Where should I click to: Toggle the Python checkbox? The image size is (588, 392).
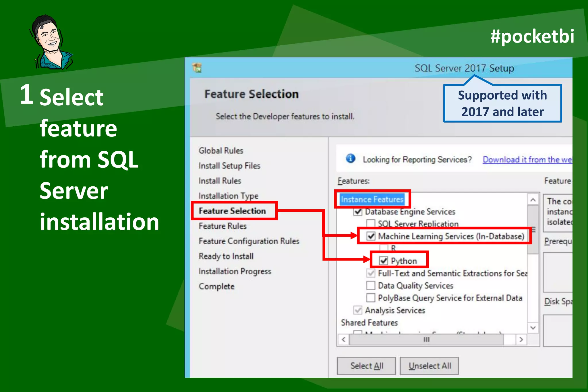[384, 260]
